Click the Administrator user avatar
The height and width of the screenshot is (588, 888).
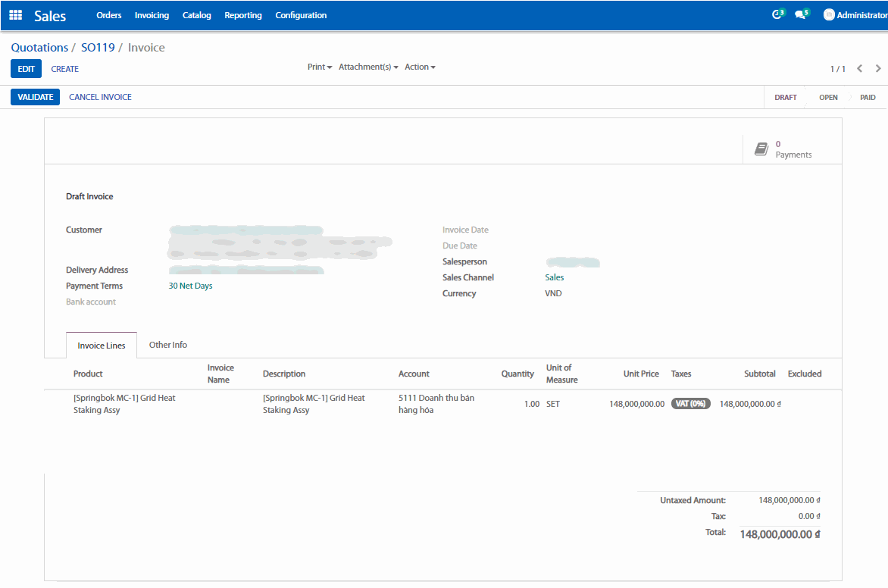click(x=829, y=15)
